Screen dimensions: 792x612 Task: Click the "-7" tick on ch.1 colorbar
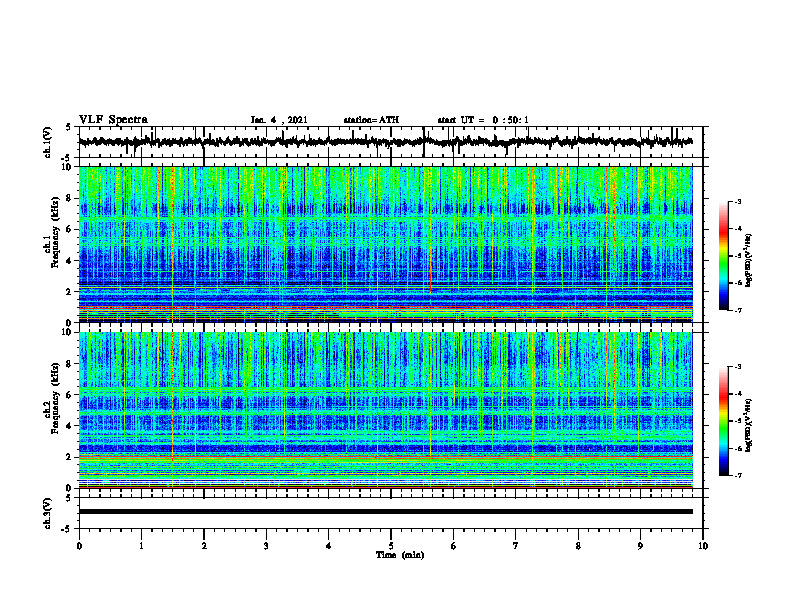(738, 310)
